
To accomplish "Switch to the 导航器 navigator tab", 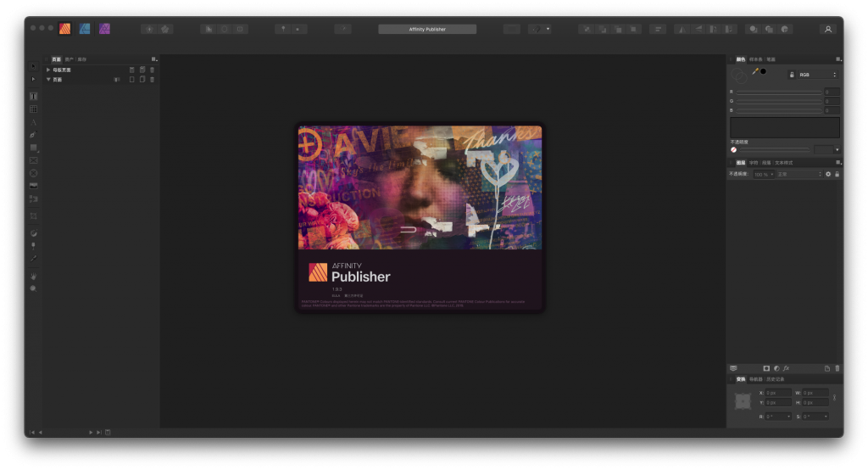I will point(755,379).
